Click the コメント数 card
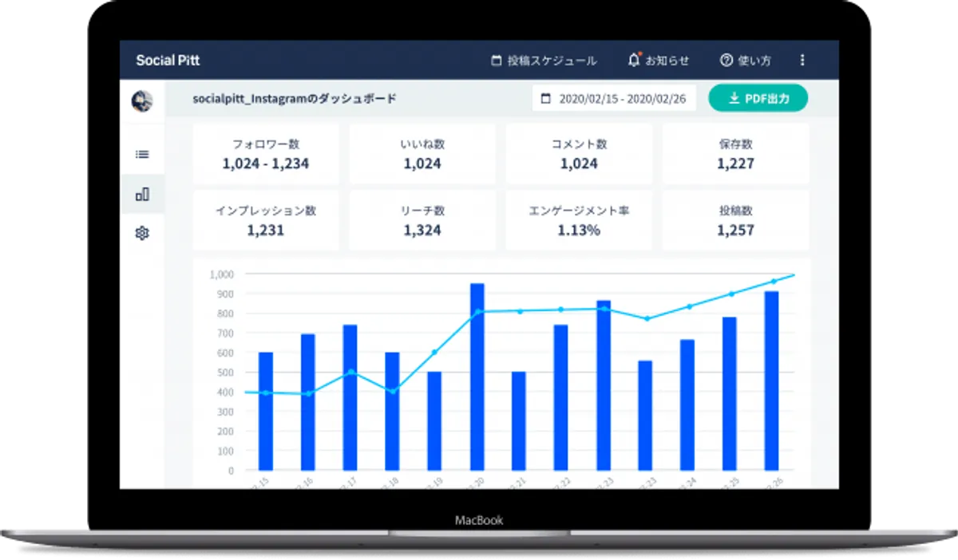This screenshot has width=958, height=560. coord(579,154)
